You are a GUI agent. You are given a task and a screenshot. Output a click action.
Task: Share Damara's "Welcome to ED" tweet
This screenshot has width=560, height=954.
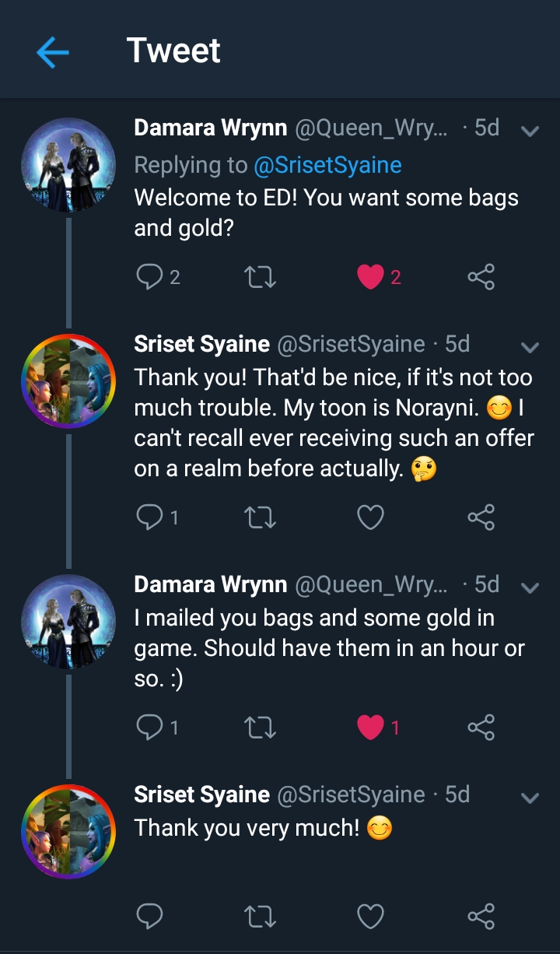coord(481,277)
